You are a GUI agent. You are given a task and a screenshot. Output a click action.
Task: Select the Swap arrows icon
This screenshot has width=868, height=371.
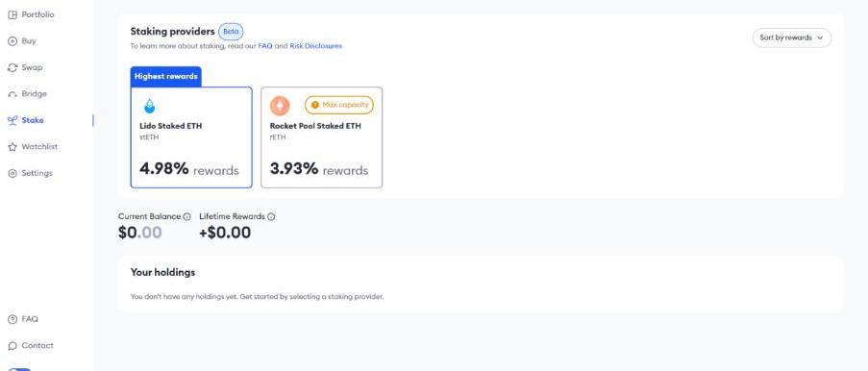(x=12, y=67)
